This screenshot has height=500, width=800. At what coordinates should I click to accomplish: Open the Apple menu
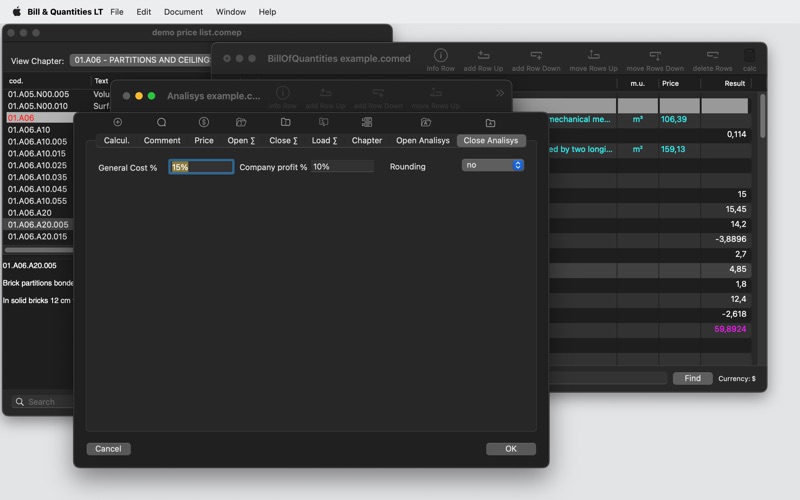pos(16,11)
